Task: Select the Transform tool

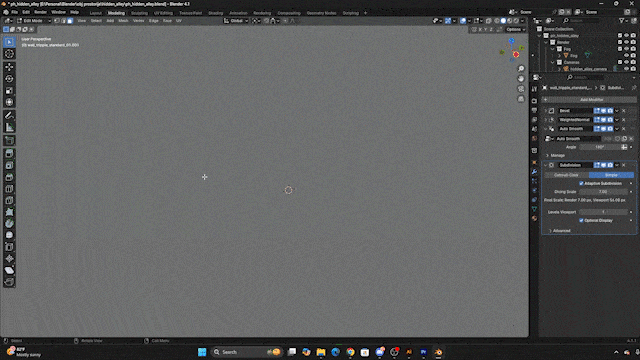Action: click(9, 102)
